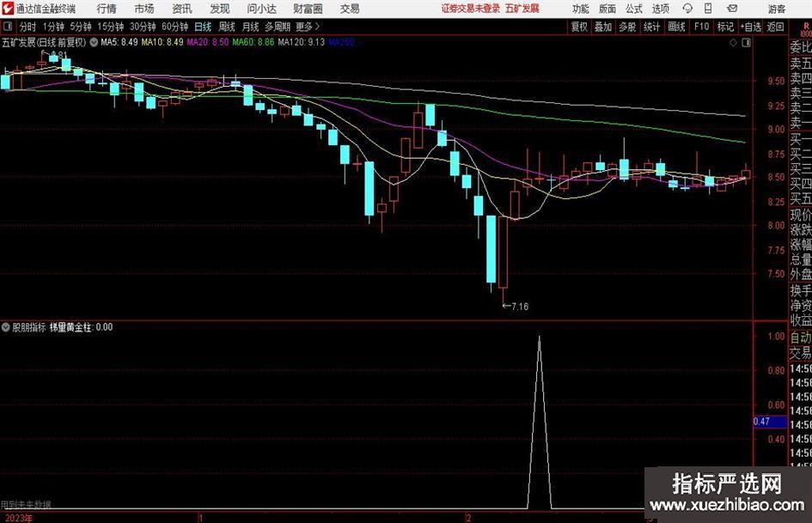Open the 功能 menu
This screenshot has width=812, height=523.
581,9
